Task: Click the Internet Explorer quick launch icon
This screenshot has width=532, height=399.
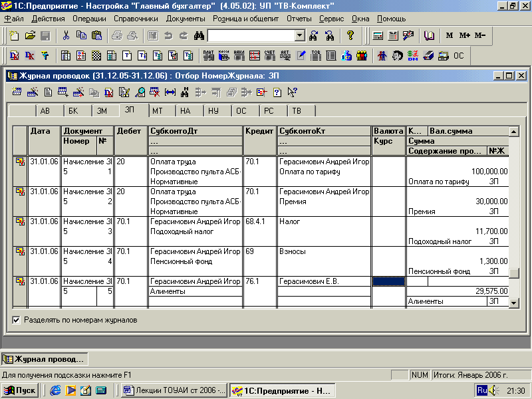Action: [x=55, y=391]
